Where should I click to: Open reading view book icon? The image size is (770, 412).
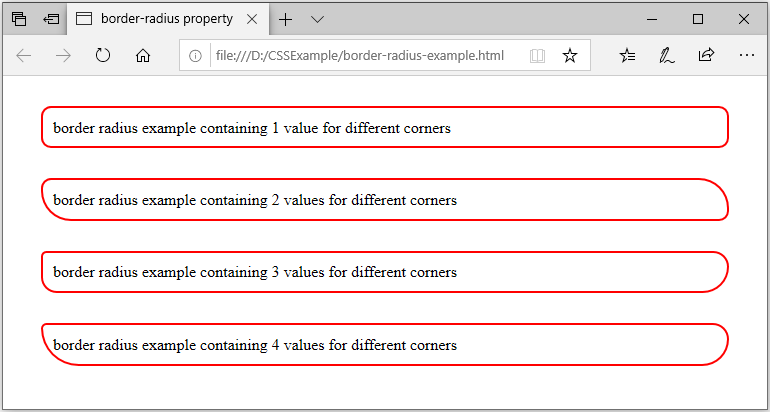pyautogui.click(x=538, y=56)
